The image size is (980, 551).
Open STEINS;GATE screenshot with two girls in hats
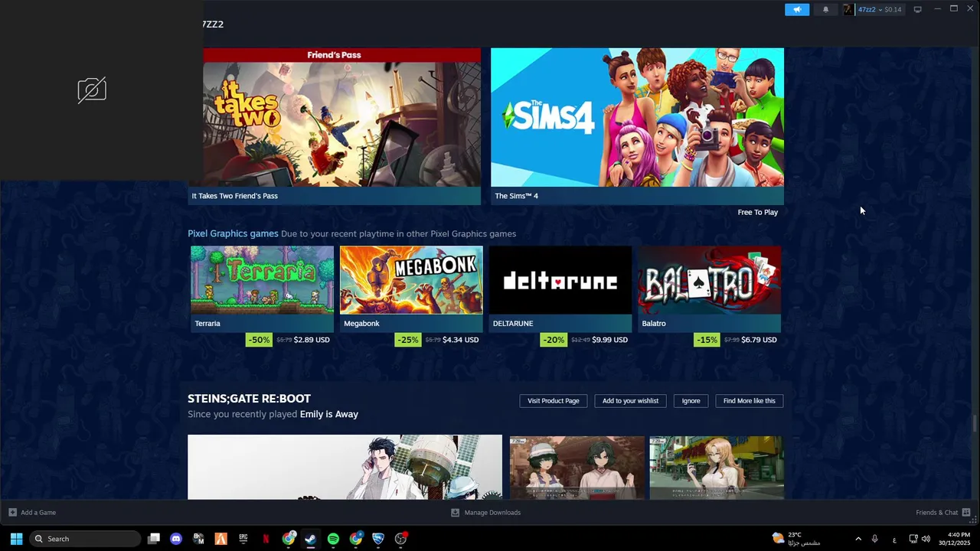tap(577, 468)
